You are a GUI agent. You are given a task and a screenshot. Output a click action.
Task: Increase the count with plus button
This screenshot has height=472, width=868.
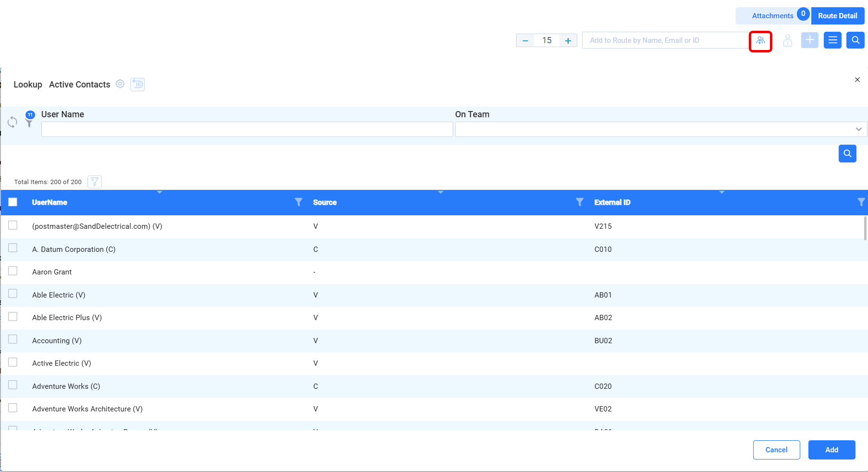pyautogui.click(x=568, y=40)
